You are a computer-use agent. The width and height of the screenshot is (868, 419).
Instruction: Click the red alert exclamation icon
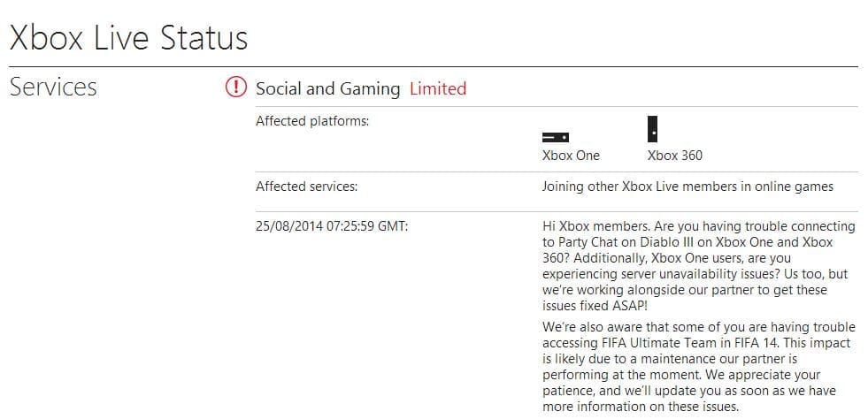point(236,88)
